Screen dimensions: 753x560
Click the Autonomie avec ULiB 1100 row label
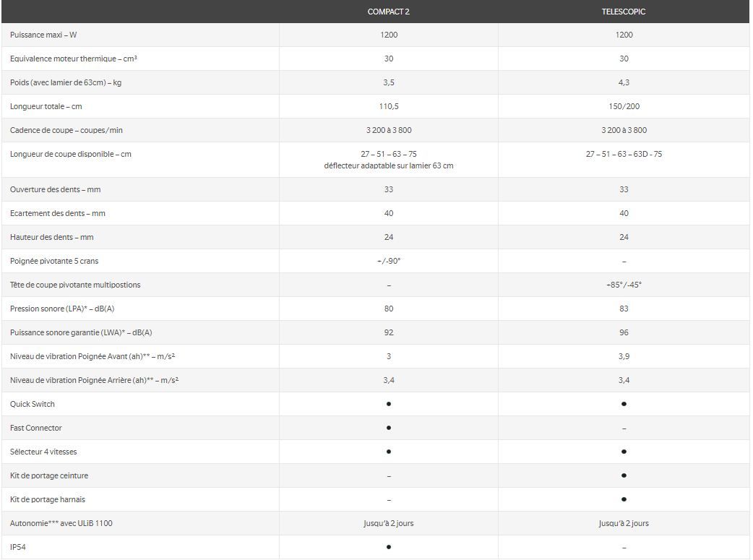[61, 523]
